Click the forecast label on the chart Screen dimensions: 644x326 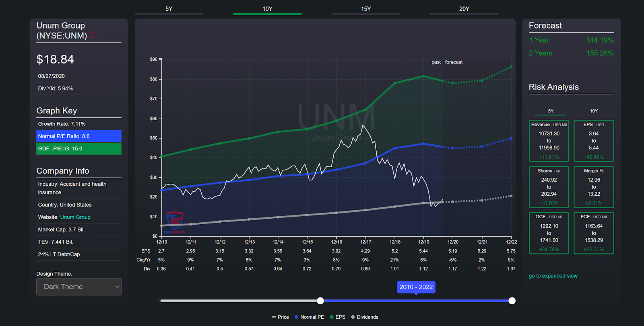(454, 62)
